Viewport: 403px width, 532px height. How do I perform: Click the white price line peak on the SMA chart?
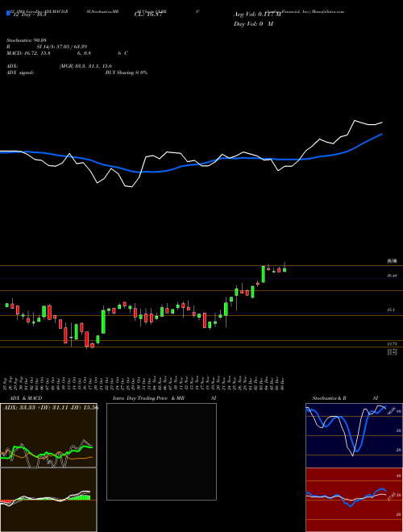tap(355, 120)
